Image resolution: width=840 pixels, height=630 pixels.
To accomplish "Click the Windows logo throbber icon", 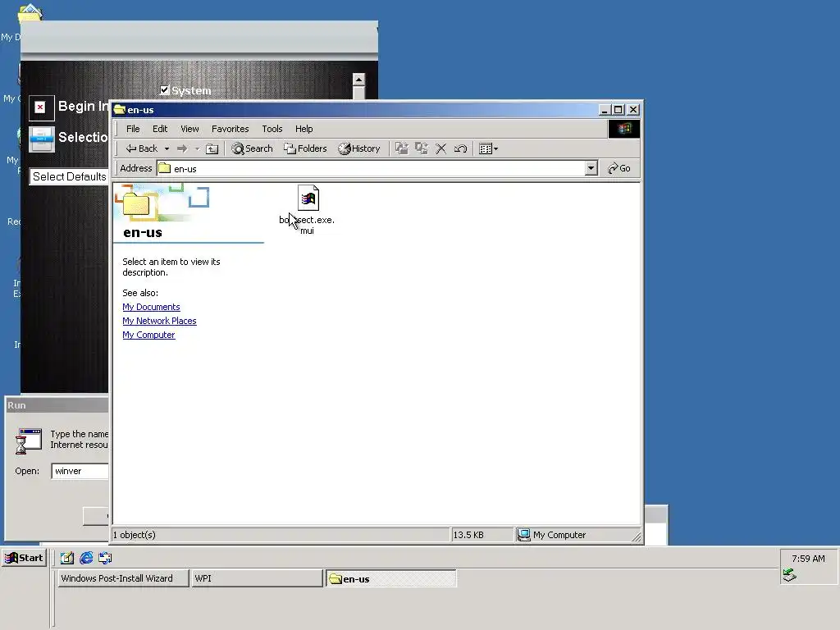I will pyautogui.click(x=623, y=129).
